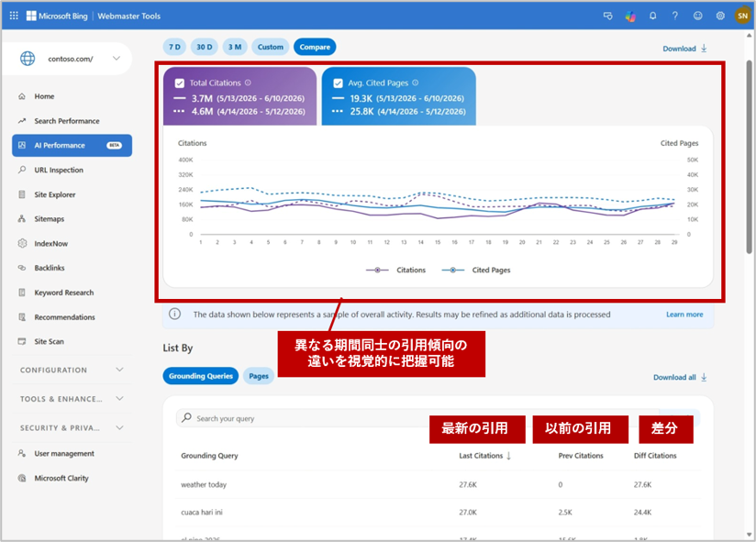Image resolution: width=756 pixels, height=542 pixels.
Task: Select the 30 D time range
Action: coord(205,47)
